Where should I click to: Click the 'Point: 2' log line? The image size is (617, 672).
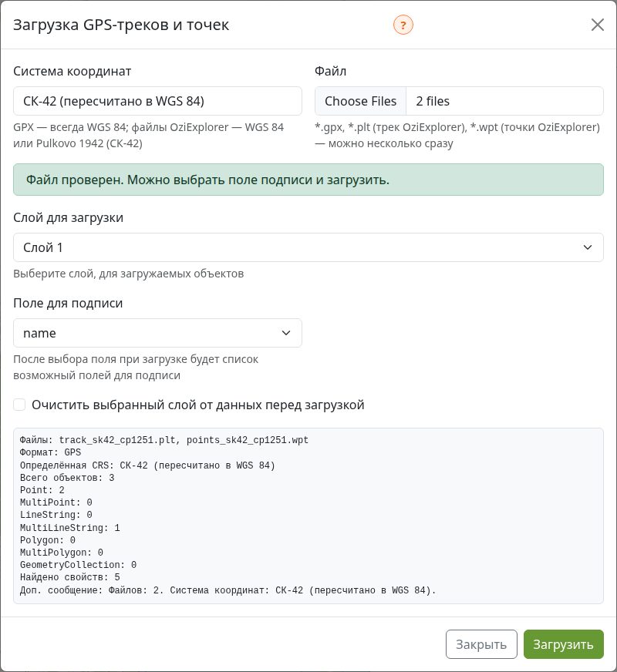(42, 490)
